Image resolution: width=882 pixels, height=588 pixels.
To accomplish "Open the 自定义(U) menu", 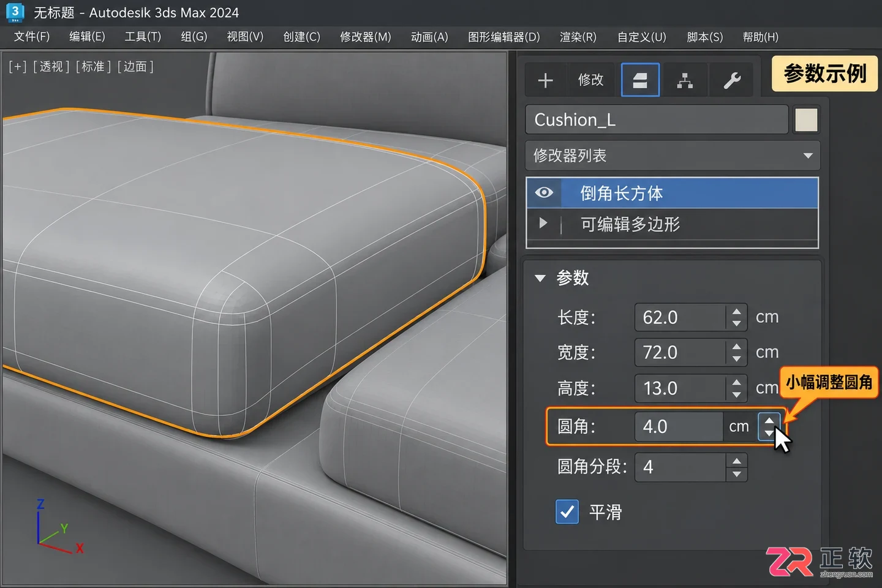I will click(x=642, y=37).
